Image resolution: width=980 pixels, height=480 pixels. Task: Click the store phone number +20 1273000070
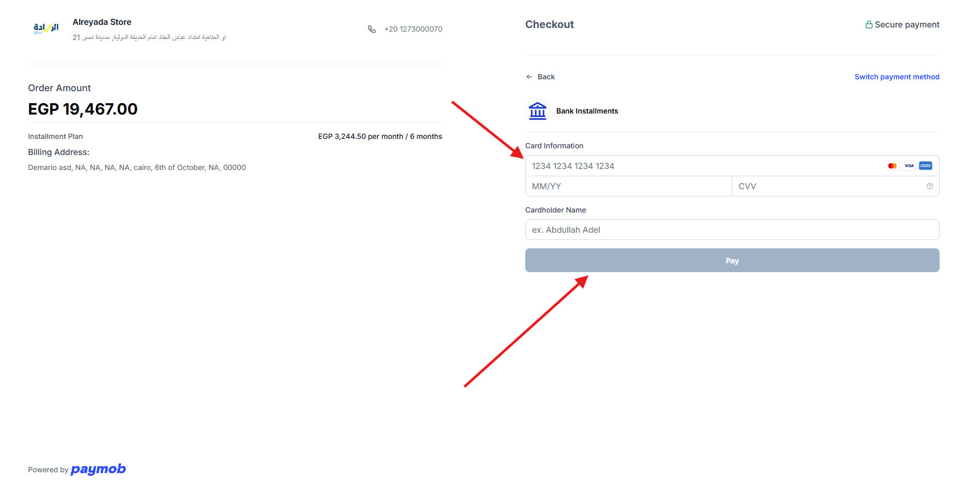coord(413,29)
